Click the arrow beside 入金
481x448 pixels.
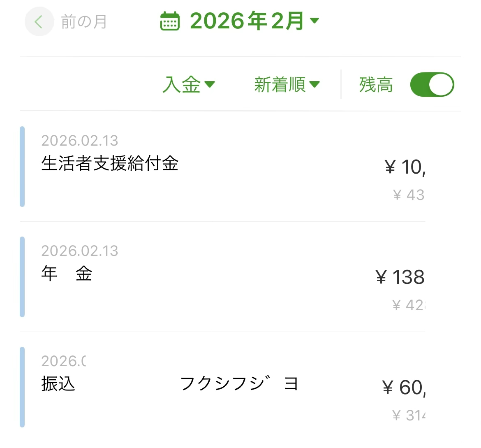tap(210, 85)
